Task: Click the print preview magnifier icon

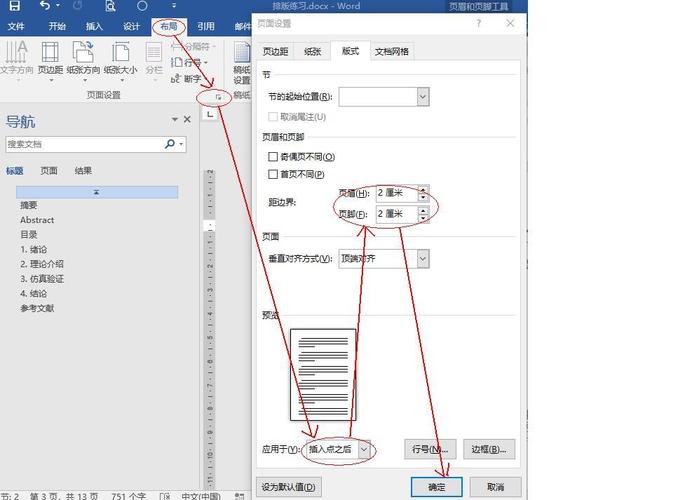Action: [x=110, y=6]
